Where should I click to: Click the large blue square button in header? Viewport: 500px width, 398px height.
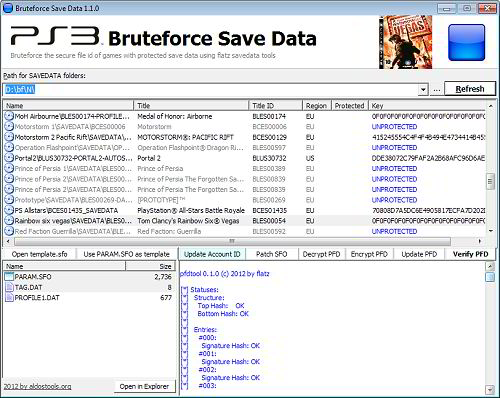466,42
